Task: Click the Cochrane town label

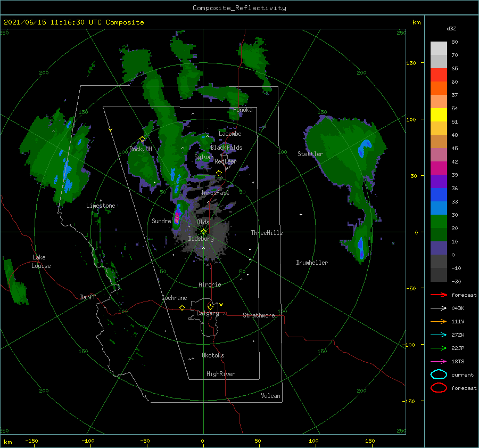Action: pos(174,298)
